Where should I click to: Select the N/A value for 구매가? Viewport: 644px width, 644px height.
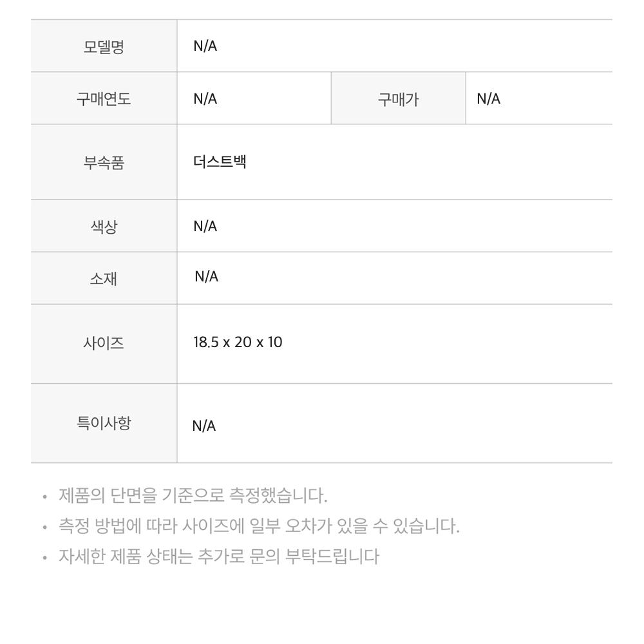coord(488,99)
